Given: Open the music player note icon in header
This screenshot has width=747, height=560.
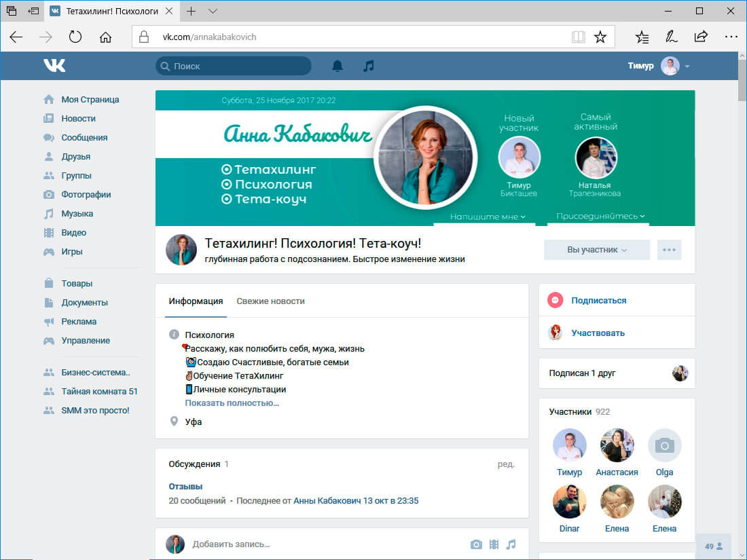Looking at the screenshot, I should coord(368,66).
